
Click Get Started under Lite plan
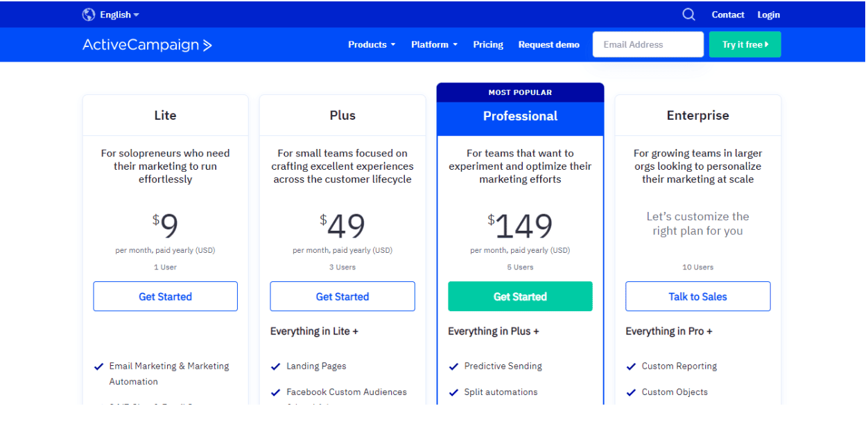[x=165, y=297]
